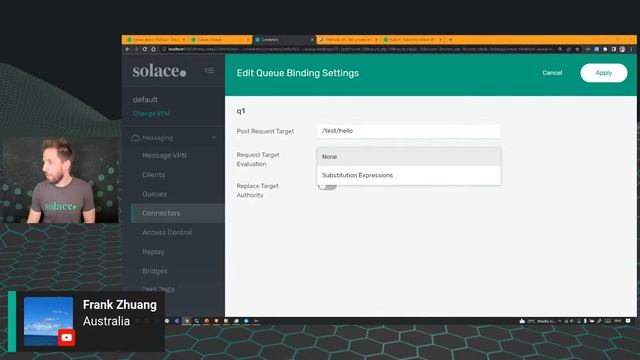
Task: Click the Change VPN link
Action: click(x=151, y=113)
